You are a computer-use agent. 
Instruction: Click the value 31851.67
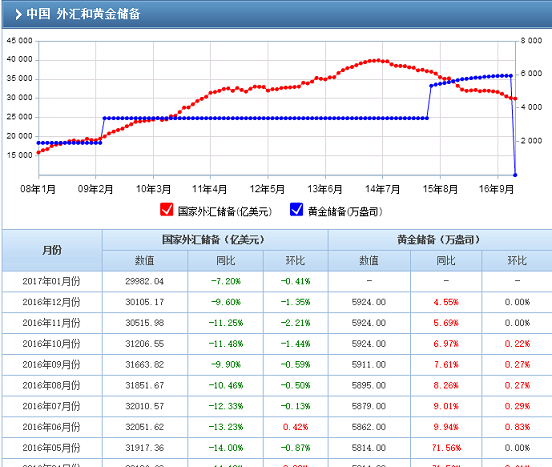click(145, 385)
